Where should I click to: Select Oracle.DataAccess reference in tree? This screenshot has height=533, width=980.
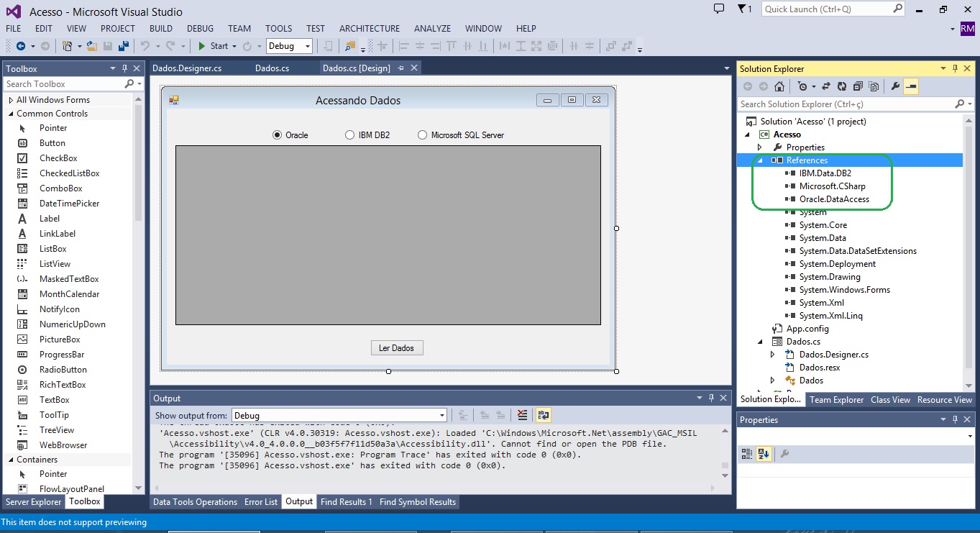[834, 199]
